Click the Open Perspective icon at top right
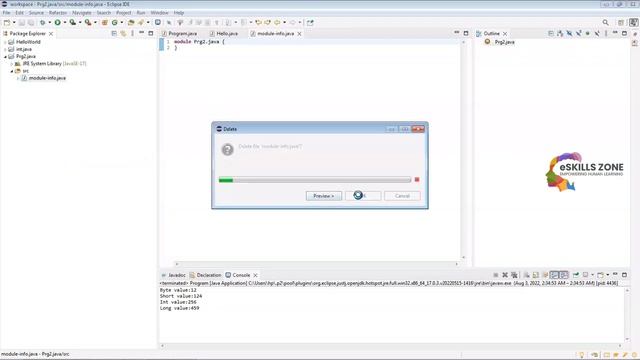This screenshot has height=360, width=640. pos(621,23)
